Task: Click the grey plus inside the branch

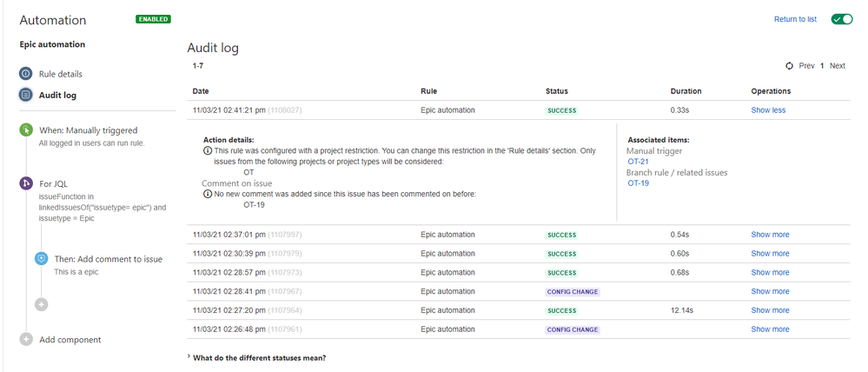Action: (x=41, y=304)
